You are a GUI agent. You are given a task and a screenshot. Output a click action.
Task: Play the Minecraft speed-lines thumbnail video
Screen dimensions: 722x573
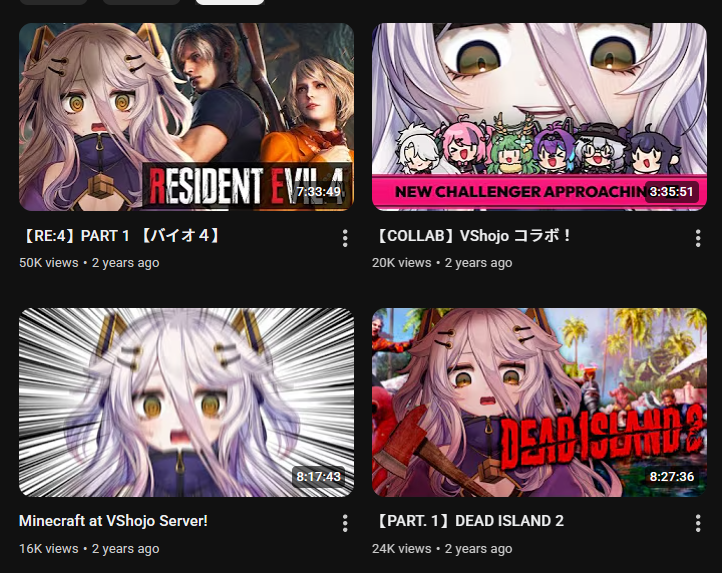coord(186,403)
